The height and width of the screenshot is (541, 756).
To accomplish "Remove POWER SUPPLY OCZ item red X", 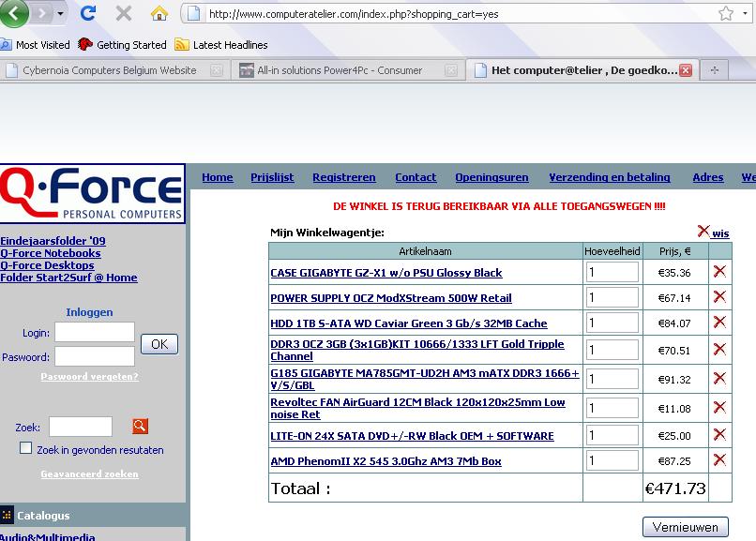I will coord(719,296).
